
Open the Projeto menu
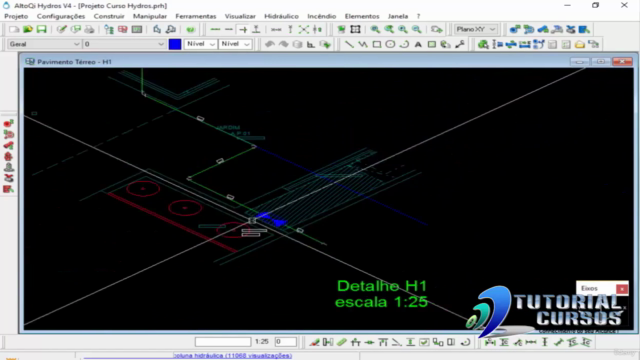click(x=16, y=16)
